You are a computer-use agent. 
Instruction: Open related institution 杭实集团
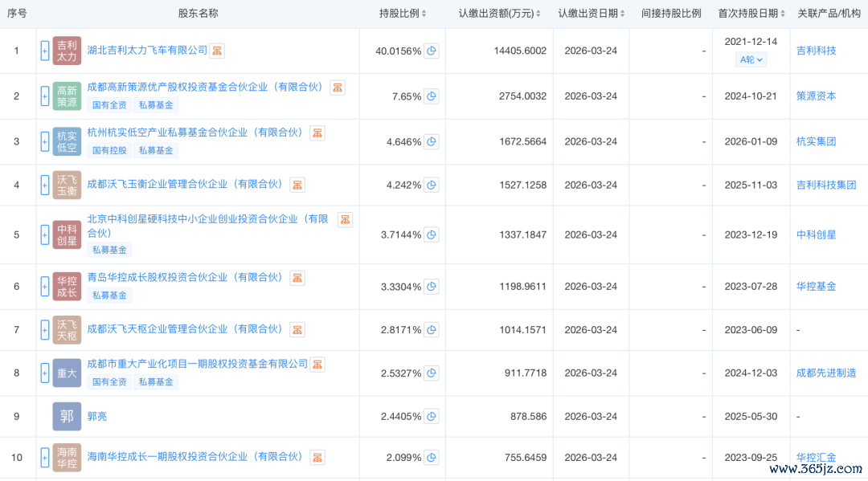click(x=816, y=141)
